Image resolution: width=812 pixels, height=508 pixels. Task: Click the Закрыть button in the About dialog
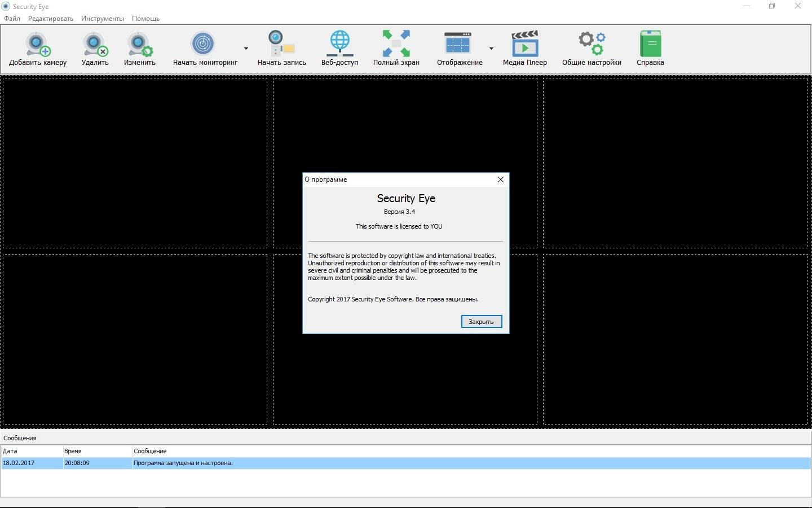[x=482, y=322]
